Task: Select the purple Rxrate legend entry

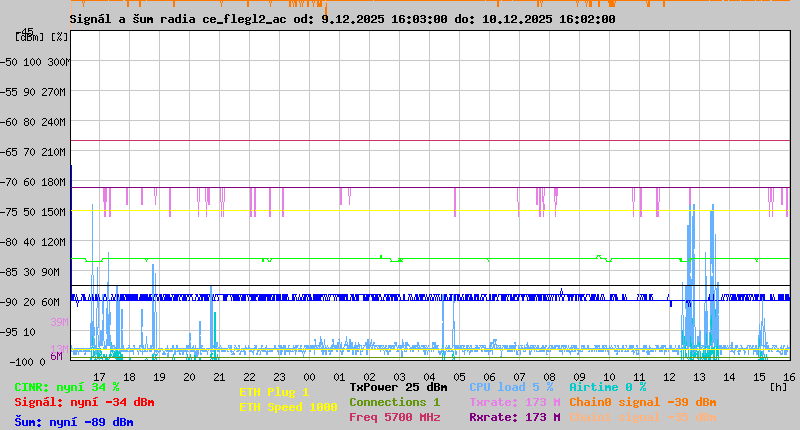Action: tap(514, 417)
